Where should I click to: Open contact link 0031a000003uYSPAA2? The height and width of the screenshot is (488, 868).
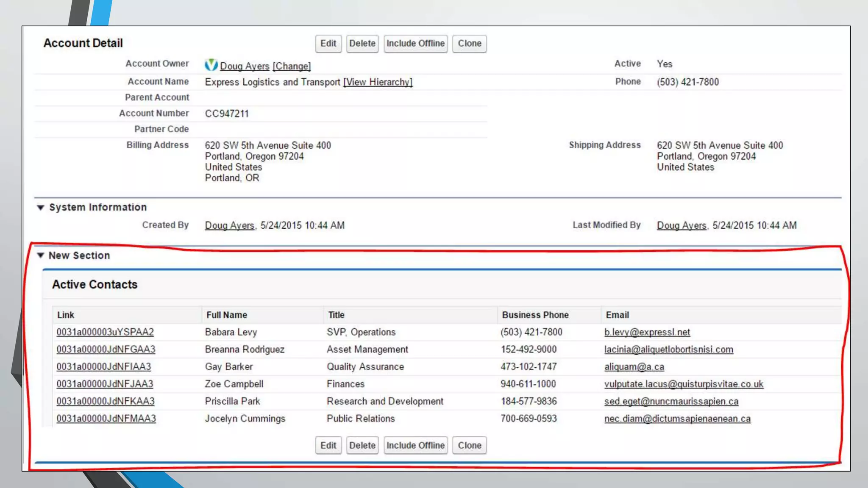pyautogui.click(x=105, y=332)
